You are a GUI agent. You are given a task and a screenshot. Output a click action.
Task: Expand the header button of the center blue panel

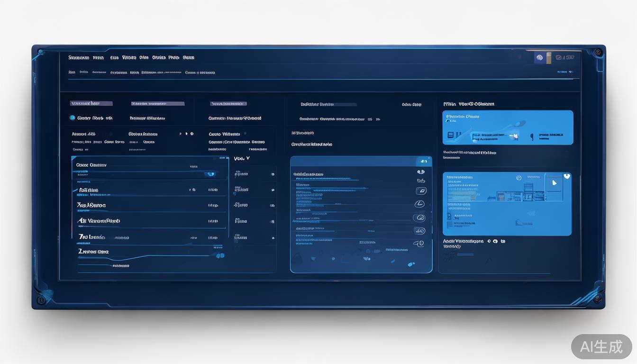pos(423,161)
